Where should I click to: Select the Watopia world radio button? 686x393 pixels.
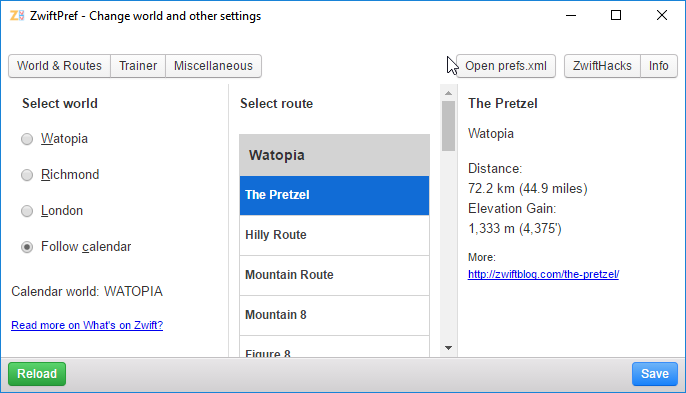click(27, 139)
